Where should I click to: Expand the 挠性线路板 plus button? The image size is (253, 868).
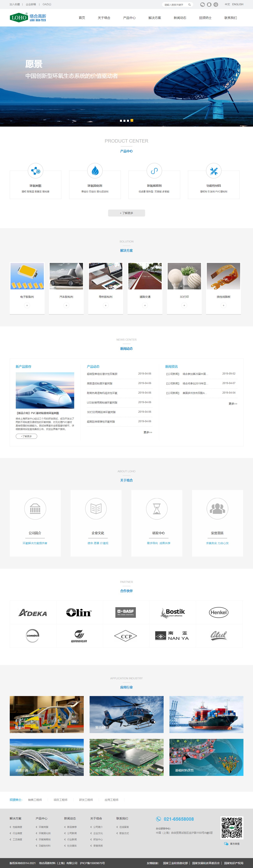click(x=223, y=305)
